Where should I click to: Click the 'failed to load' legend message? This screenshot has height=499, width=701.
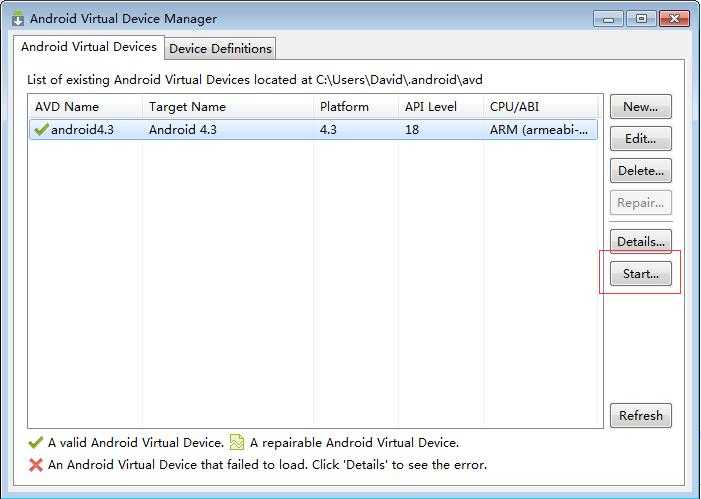[267, 465]
